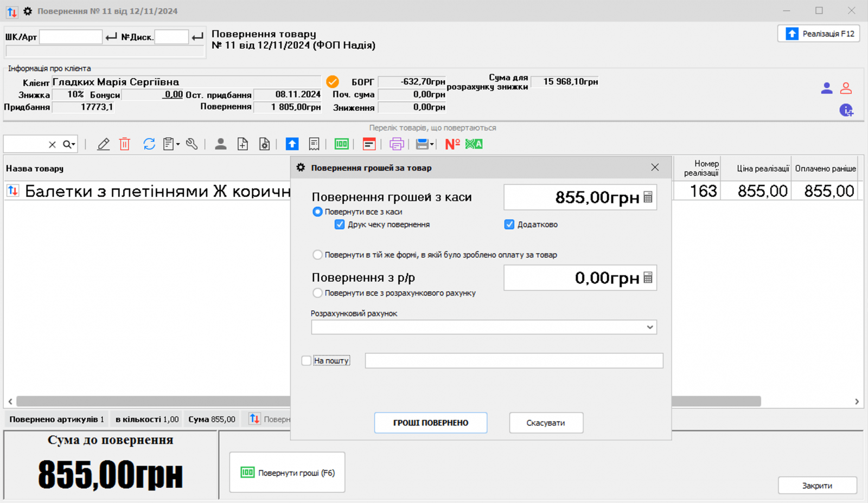This screenshot has width=868, height=503.
Task: Click the blue refresh arrows icon
Action: pos(149,144)
